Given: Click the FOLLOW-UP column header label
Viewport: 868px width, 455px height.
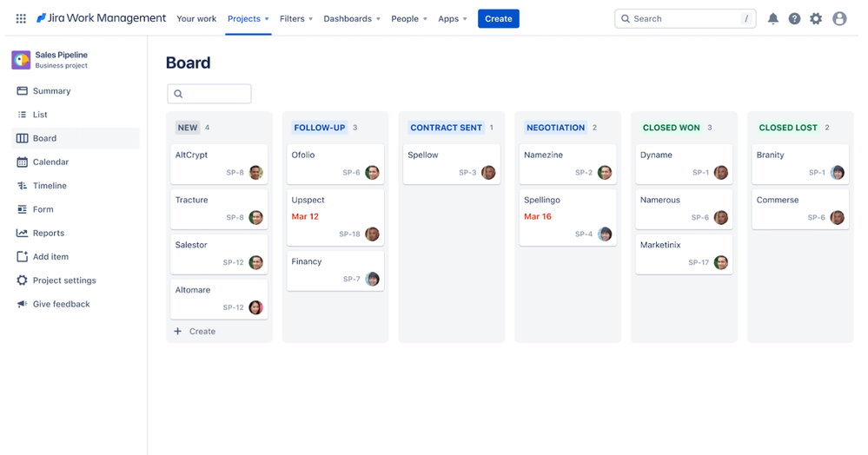Looking at the screenshot, I should [x=320, y=128].
